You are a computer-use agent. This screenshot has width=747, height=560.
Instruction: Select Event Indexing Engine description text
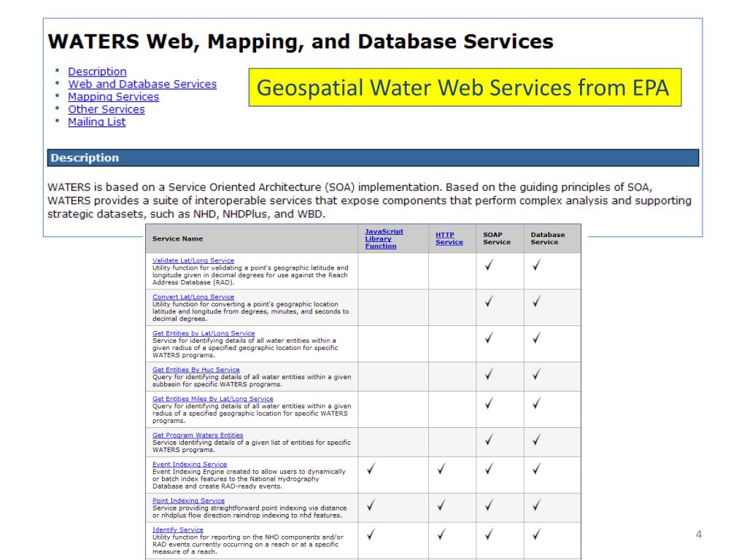[x=249, y=479]
